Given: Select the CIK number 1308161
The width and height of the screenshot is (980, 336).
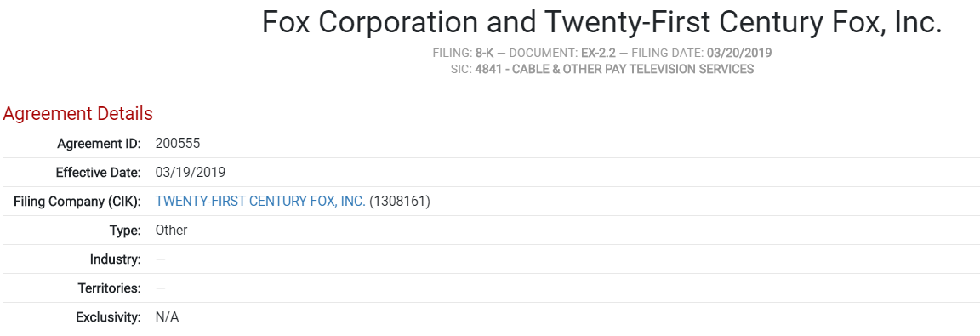Looking at the screenshot, I should 400,201.
